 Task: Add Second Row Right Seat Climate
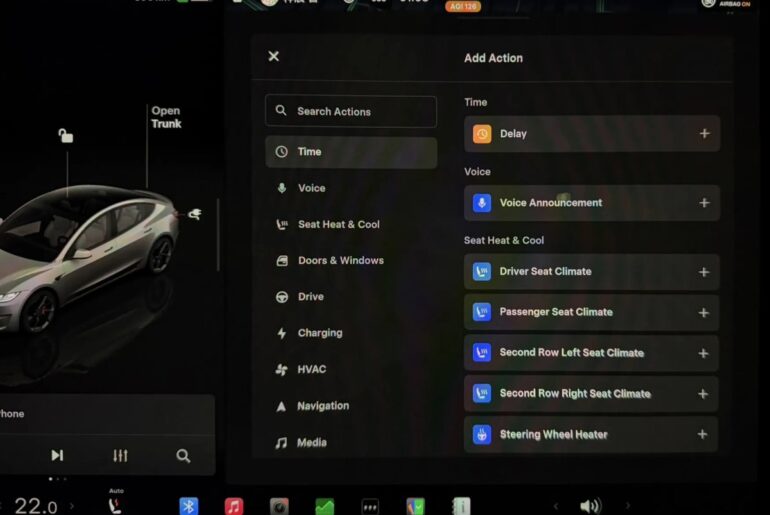(x=703, y=394)
